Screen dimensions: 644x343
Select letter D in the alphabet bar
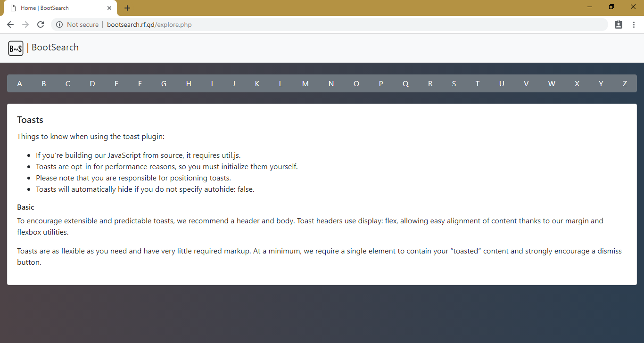coord(92,83)
